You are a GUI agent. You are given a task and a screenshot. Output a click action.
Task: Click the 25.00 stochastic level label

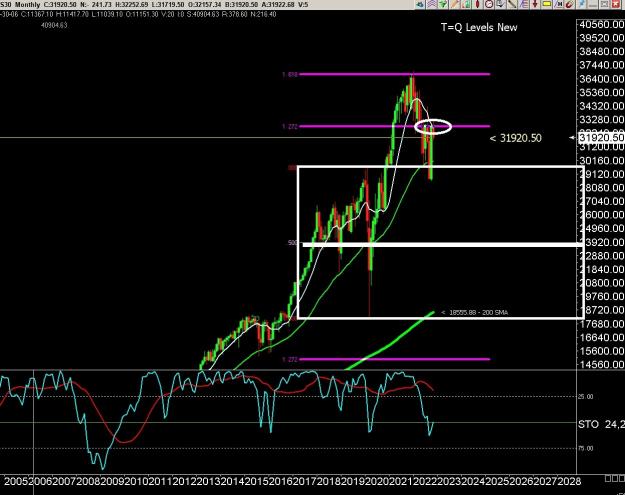[x=586, y=397]
